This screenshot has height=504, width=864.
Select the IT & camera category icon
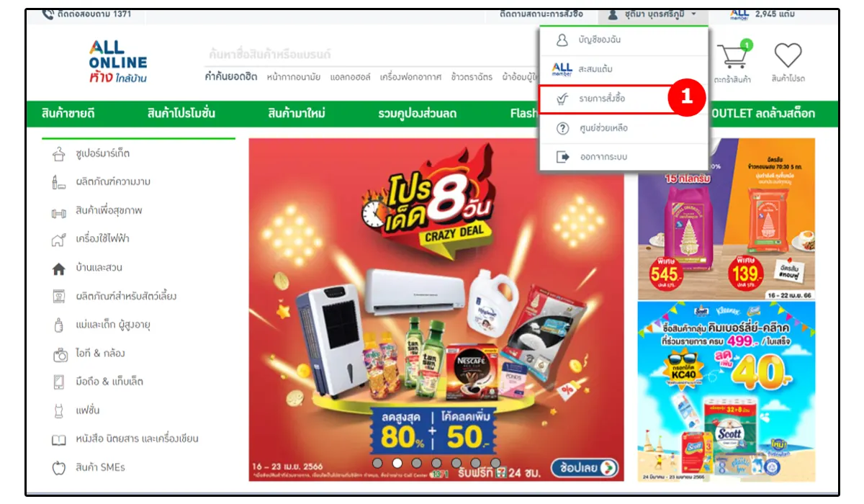(60, 354)
